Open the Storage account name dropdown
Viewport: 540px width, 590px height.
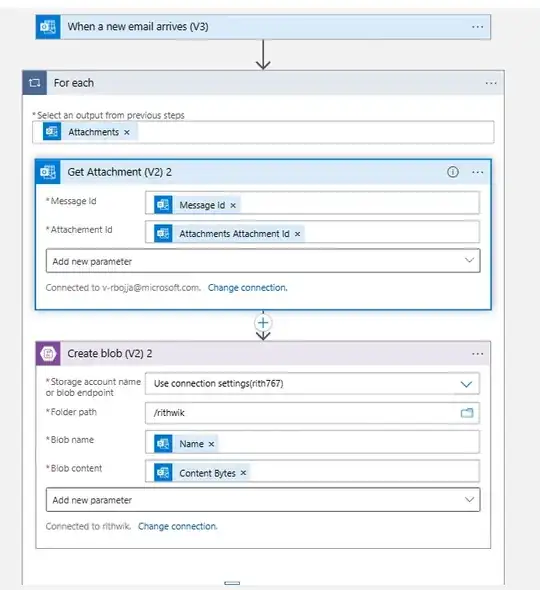[x=312, y=384]
